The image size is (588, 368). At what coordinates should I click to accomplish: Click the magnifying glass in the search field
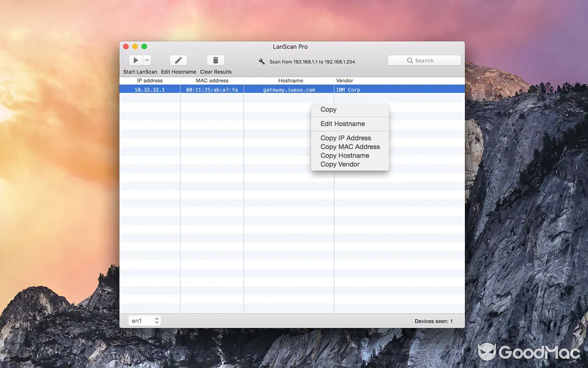pyautogui.click(x=410, y=60)
